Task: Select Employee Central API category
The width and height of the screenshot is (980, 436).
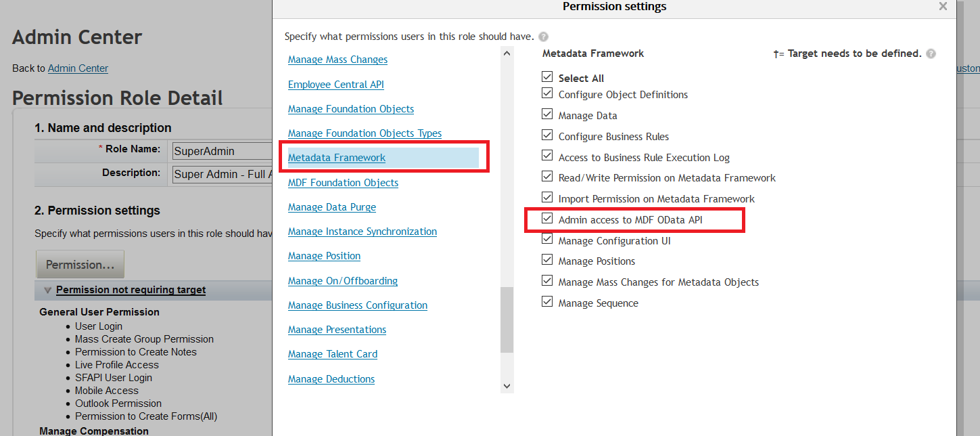Action: 336,85
